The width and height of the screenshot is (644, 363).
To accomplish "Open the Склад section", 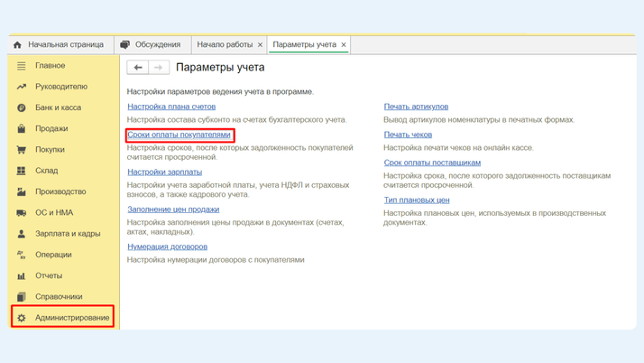I will [x=63, y=171].
